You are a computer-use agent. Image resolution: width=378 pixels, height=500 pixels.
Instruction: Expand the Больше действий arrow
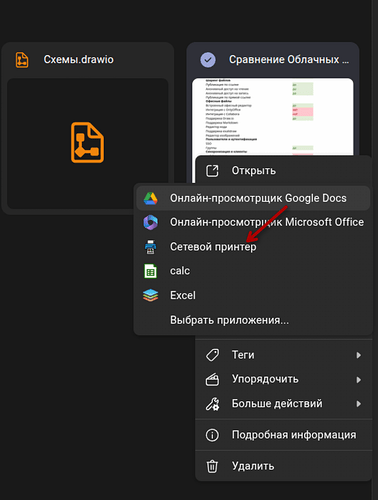click(x=359, y=404)
